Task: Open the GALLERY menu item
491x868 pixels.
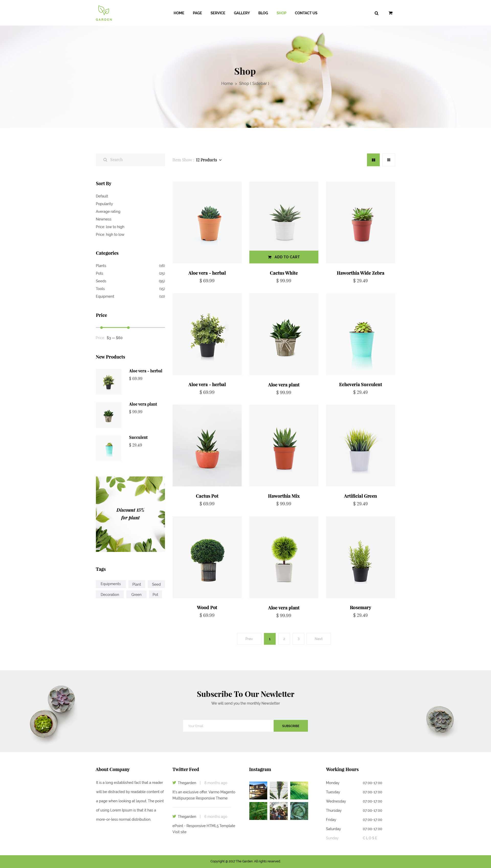Action: pyautogui.click(x=242, y=13)
